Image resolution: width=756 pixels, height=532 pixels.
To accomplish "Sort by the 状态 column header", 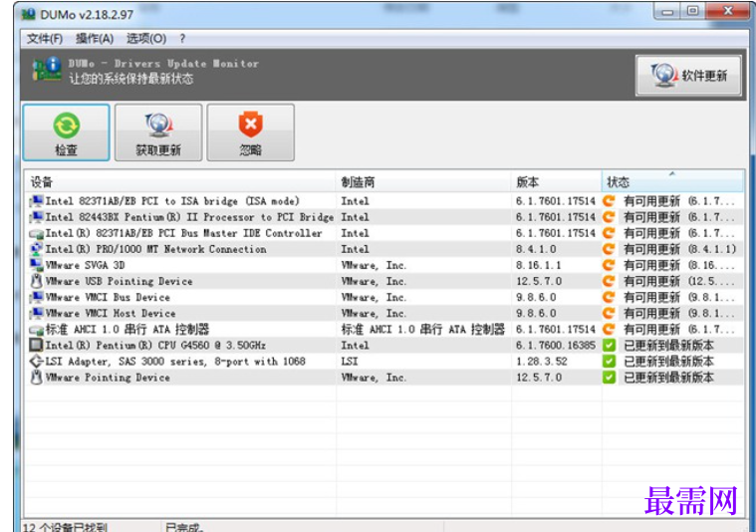I will tap(672, 182).
